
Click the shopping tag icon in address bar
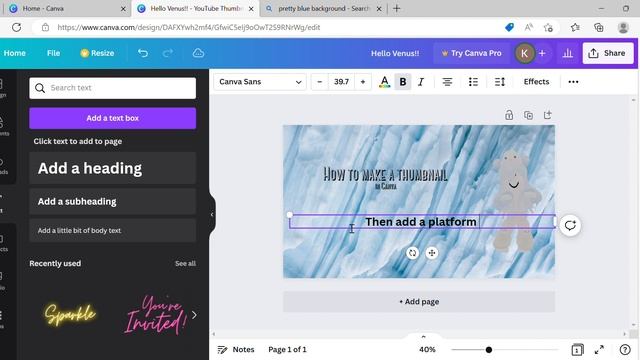click(x=509, y=27)
